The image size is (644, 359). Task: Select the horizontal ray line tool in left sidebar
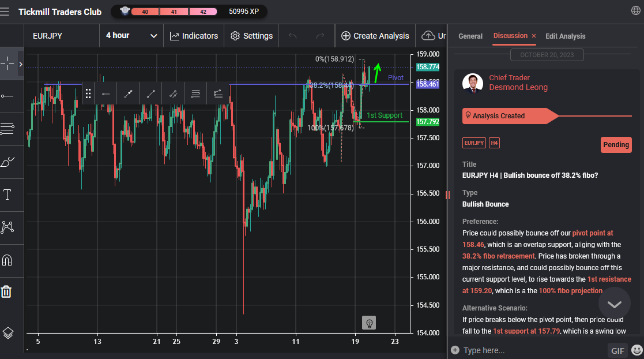(x=7, y=96)
